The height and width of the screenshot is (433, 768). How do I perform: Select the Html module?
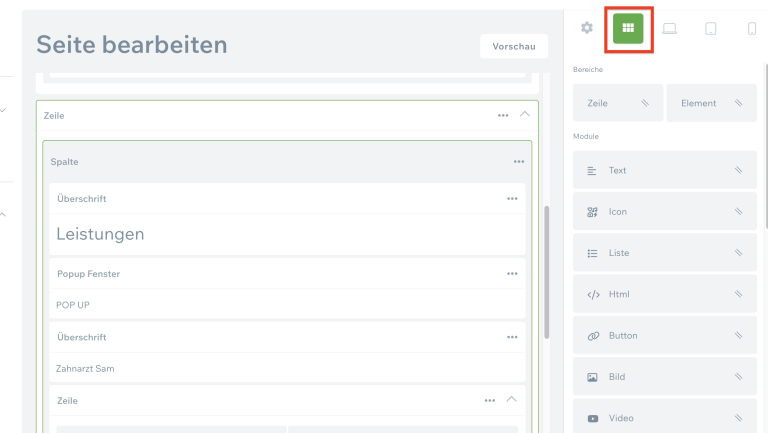click(664, 294)
